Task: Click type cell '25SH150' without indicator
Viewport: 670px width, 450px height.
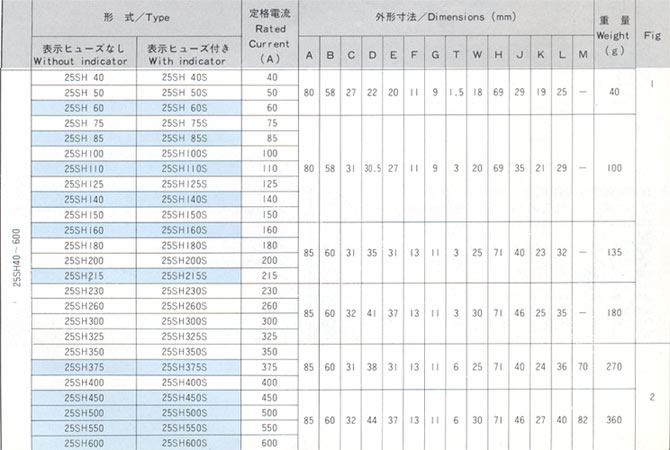Action: coord(84,215)
